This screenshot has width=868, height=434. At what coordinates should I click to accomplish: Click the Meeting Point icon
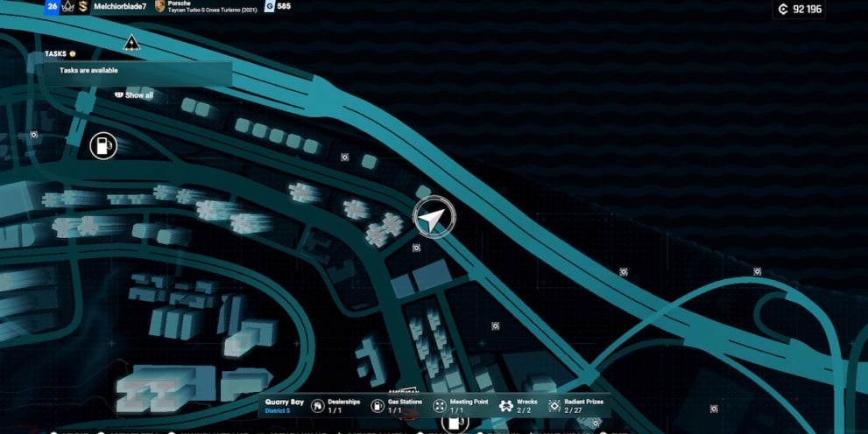pyautogui.click(x=439, y=406)
